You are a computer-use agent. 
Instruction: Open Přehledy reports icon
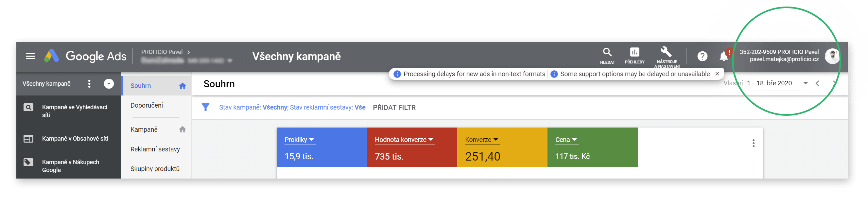(x=634, y=56)
